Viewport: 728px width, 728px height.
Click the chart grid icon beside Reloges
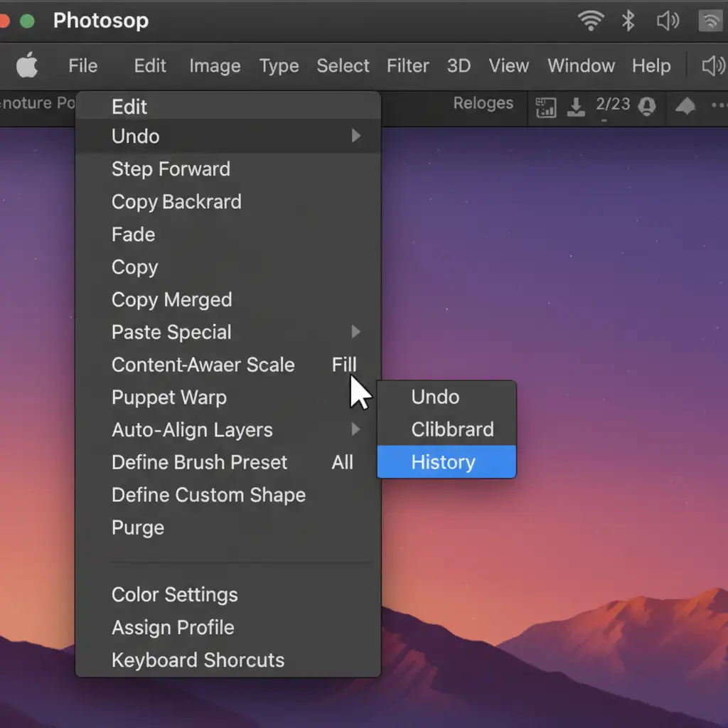point(546,107)
